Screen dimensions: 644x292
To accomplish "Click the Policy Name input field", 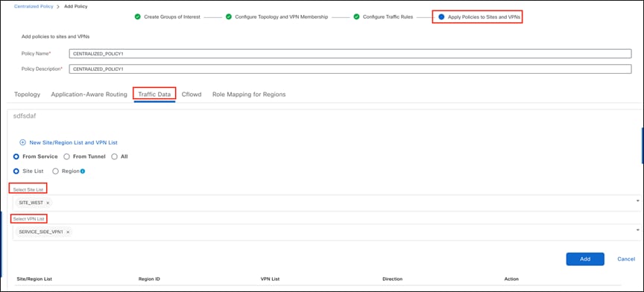I will (x=350, y=54).
